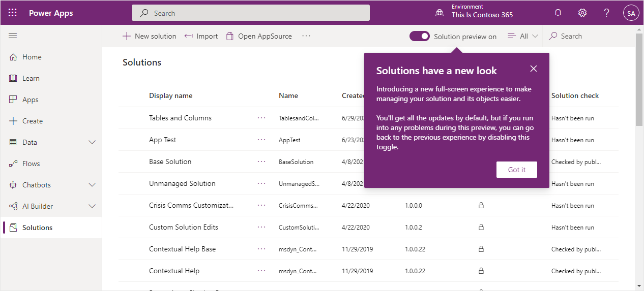
Task: Click lock icon in Crisis Comms row
Action: [x=481, y=206]
